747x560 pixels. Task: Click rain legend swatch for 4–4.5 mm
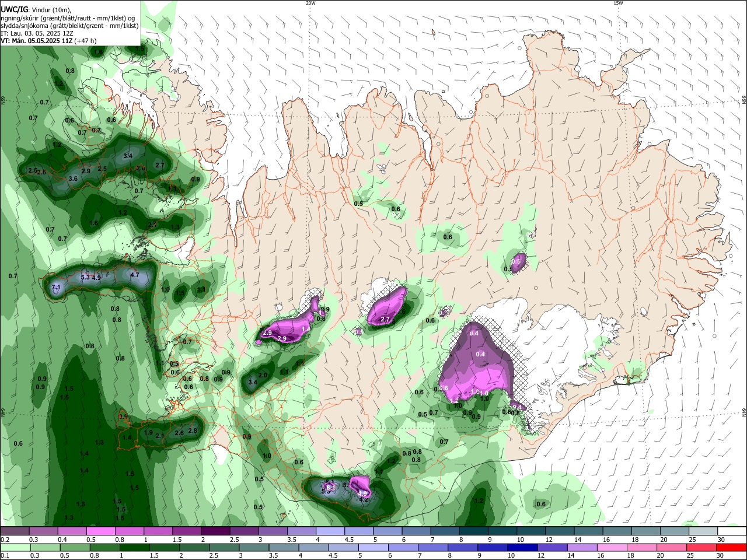coord(313,548)
